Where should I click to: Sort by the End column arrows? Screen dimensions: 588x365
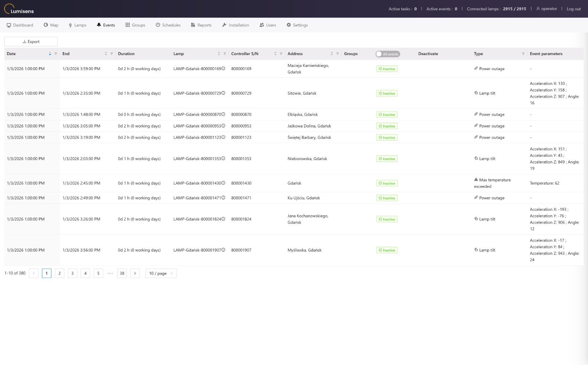[x=106, y=54]
